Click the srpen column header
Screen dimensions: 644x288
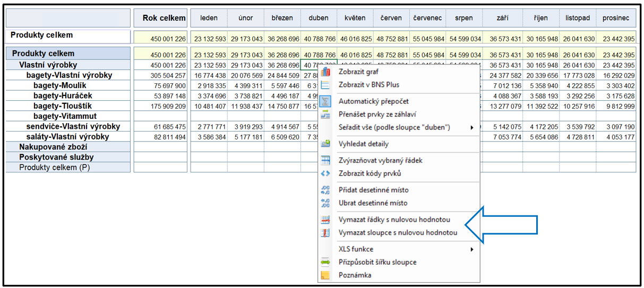464,18
